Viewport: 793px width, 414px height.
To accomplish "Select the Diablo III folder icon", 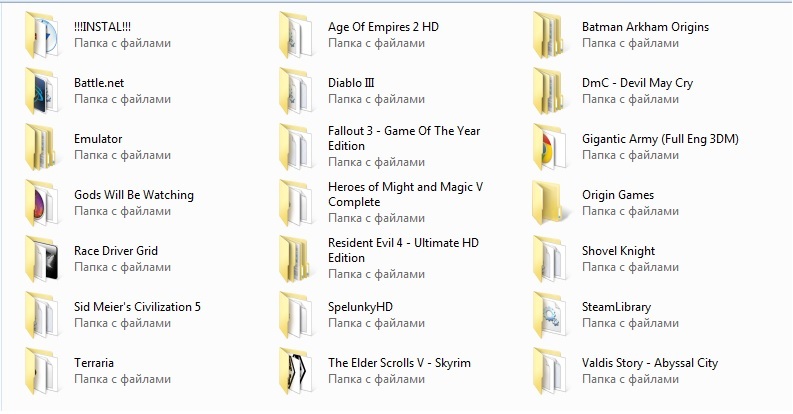I will click(296, 91).
